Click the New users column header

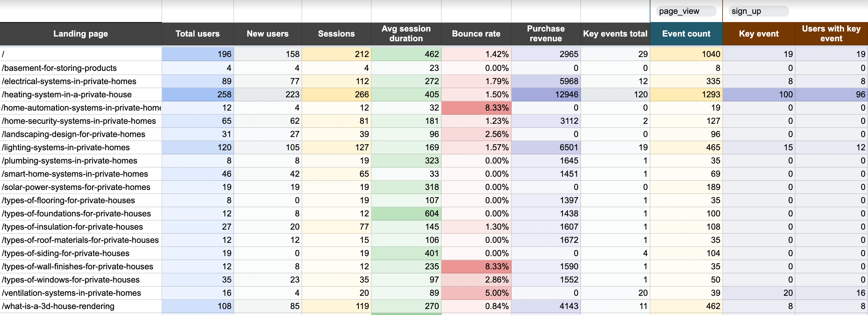pos(267,34)
